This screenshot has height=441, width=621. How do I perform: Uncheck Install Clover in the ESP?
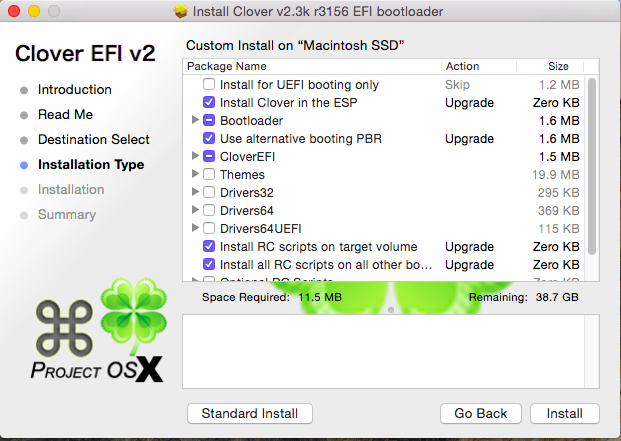coord(209,103)
